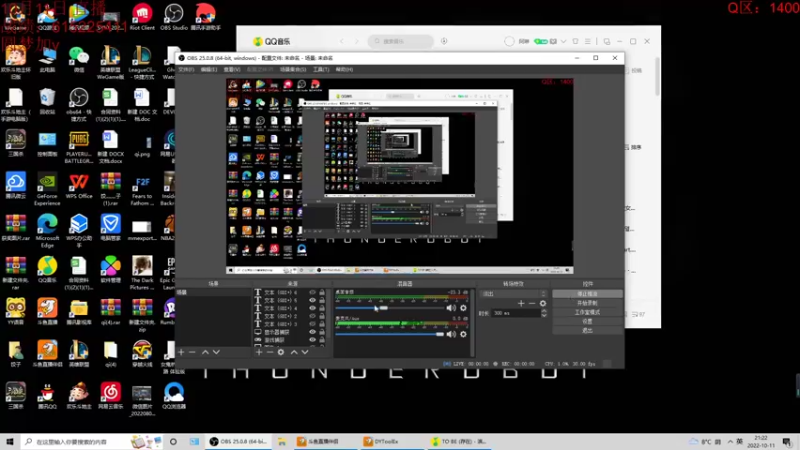Lock the 文本 (GDI+) 5 source

pos(324,301)
